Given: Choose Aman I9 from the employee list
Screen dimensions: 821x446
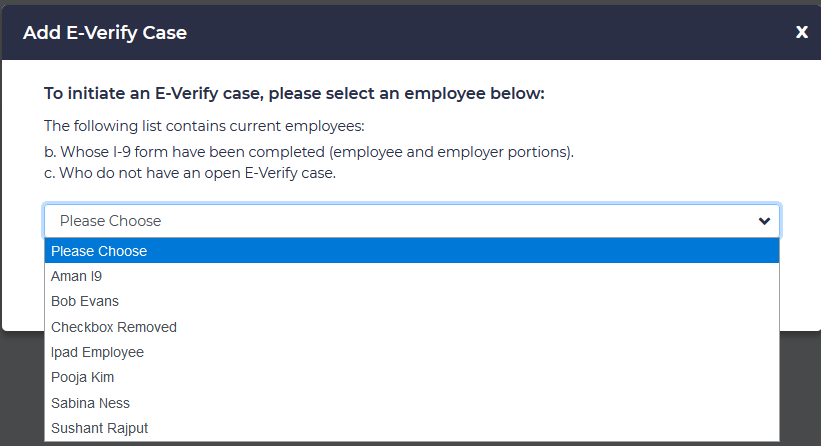Looking at the screenshot, I should (77, 276).
